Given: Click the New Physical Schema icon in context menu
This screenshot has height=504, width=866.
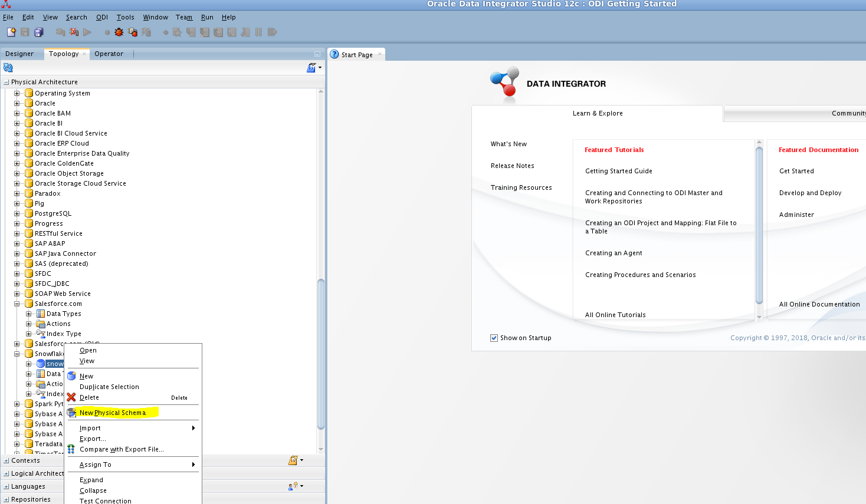Looking at the screenshot, I should coord(71,413).
